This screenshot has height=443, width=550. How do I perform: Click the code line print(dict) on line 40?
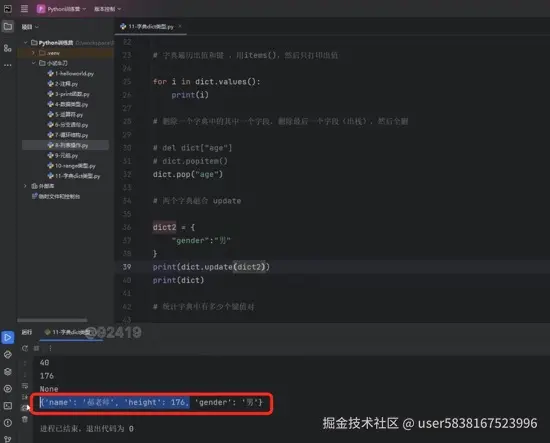point(178,280)
